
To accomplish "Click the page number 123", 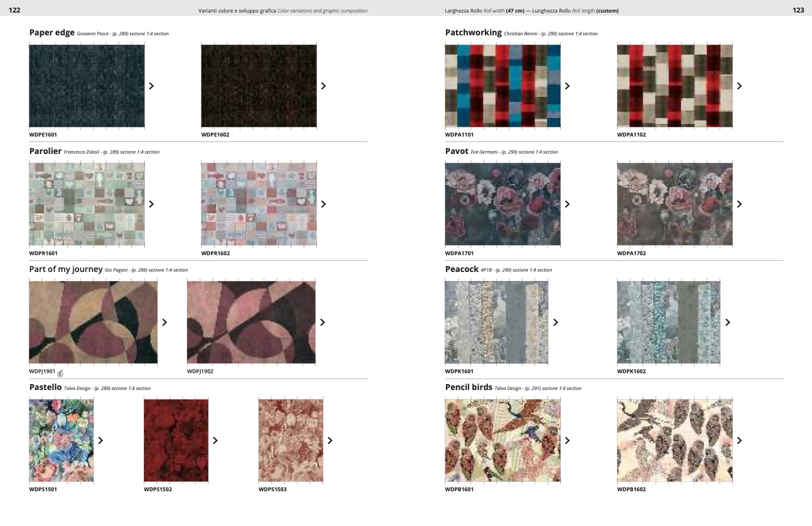I will coord(798,10).
